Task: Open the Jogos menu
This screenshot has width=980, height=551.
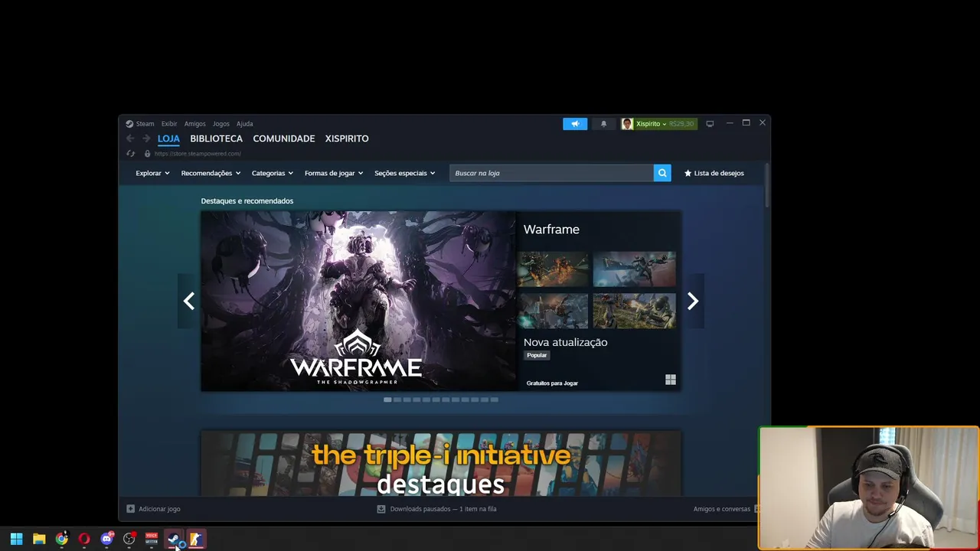Action: (221, 124)
